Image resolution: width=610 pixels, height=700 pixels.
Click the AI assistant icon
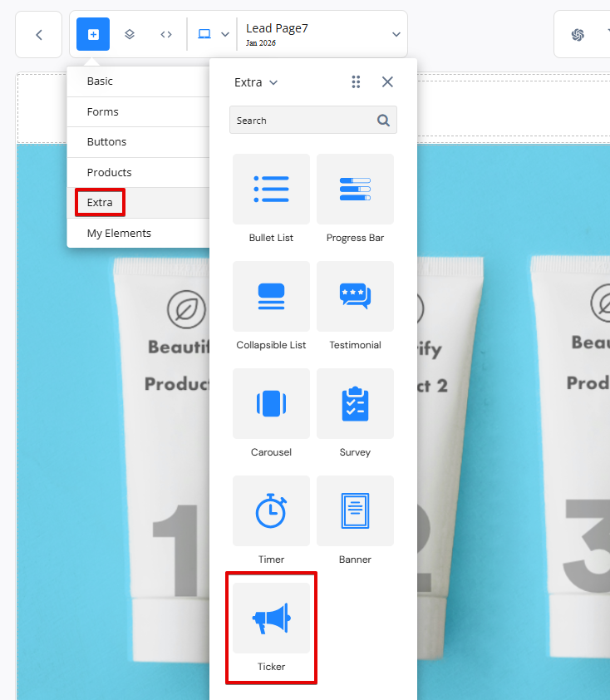[578, 35]
